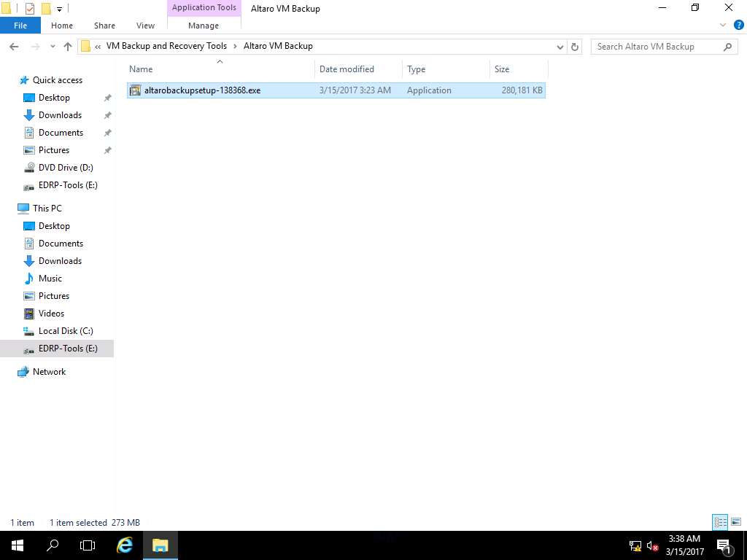
Task: Open EDRP-Tools (E:) under Quick access
Action: pyautogui.click(x=68, y=185)
